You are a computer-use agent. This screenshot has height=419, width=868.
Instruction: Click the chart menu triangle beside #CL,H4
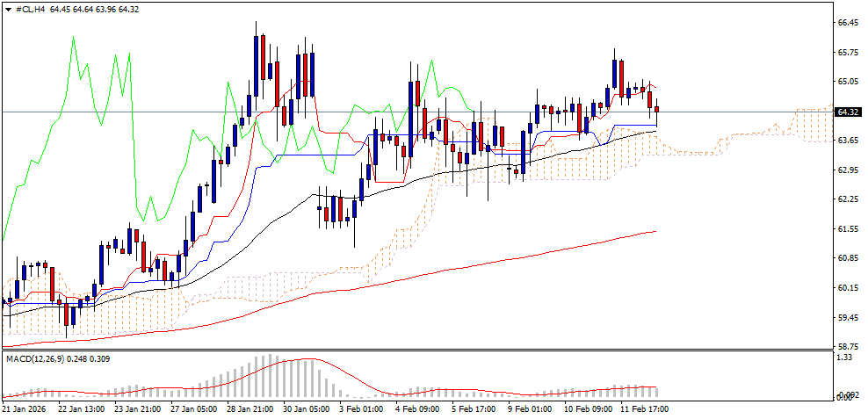click(8, 9)
